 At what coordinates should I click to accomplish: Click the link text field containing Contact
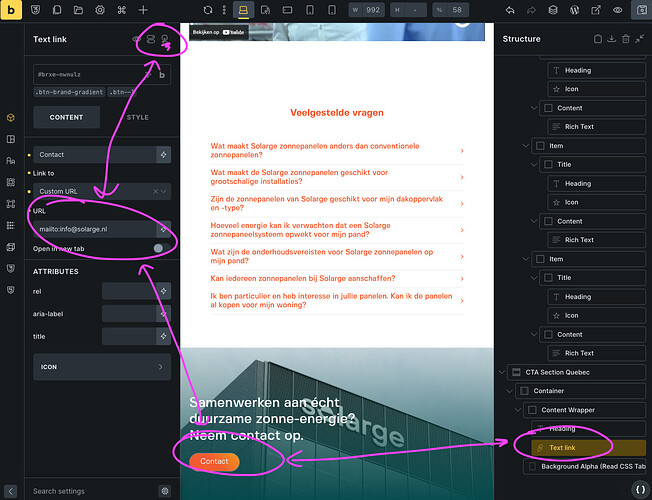(x=95, y=155)
